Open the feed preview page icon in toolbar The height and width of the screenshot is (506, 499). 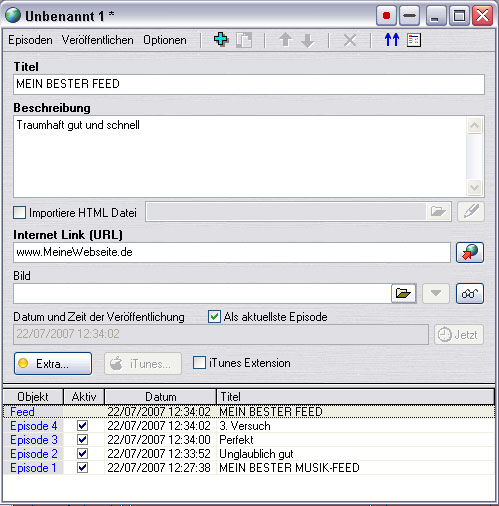tap(414, 40)
